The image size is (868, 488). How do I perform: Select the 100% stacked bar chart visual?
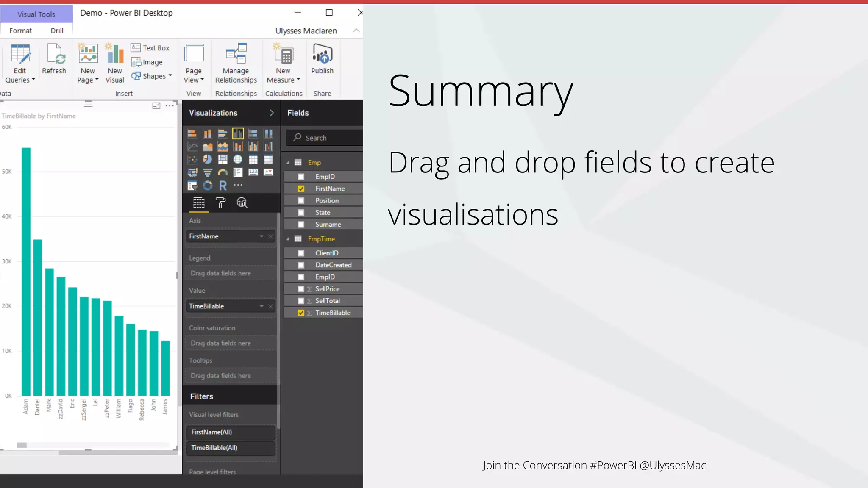253,134
